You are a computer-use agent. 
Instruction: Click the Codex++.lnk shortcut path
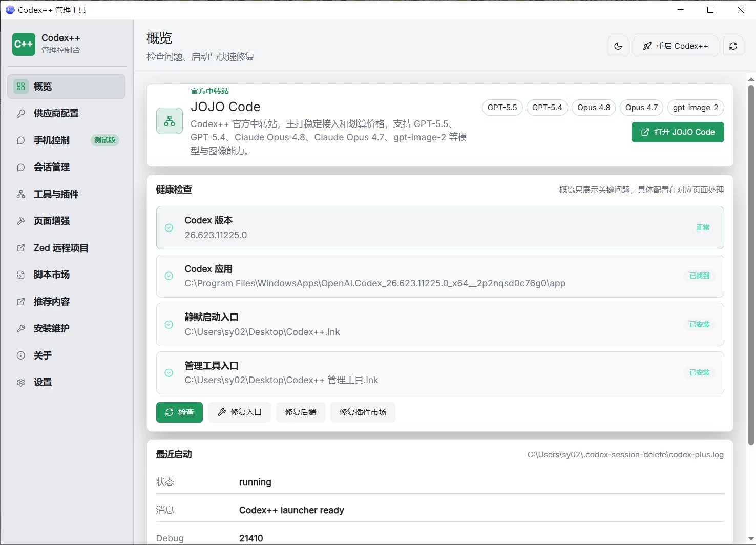262,332
